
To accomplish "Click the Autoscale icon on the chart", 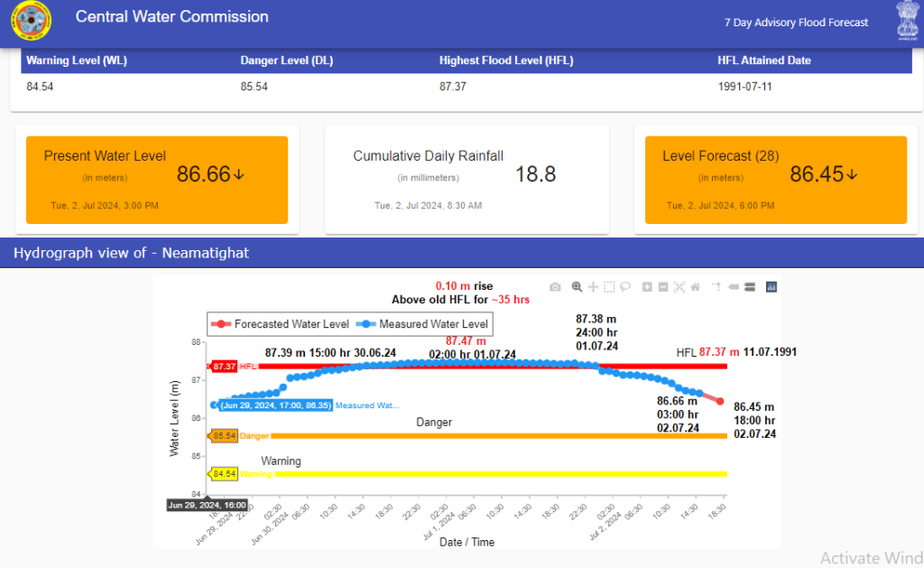I will coord(679,287).
